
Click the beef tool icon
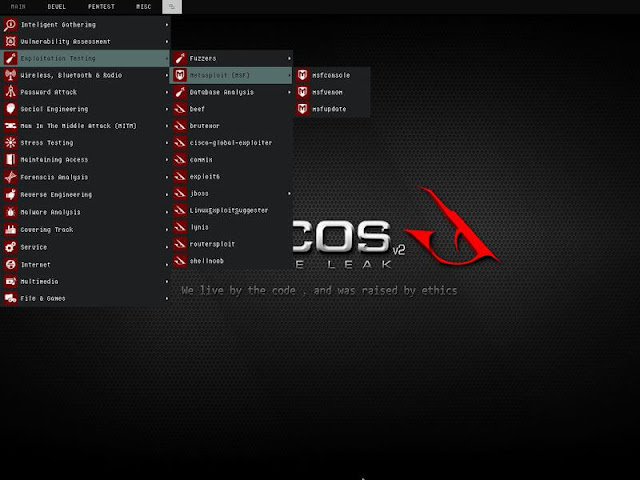click(x=180, y=109)
